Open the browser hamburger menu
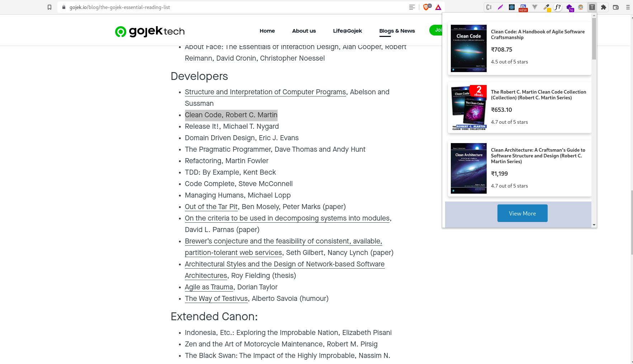Viewport: 633px width, 364px height. point(628,7)
